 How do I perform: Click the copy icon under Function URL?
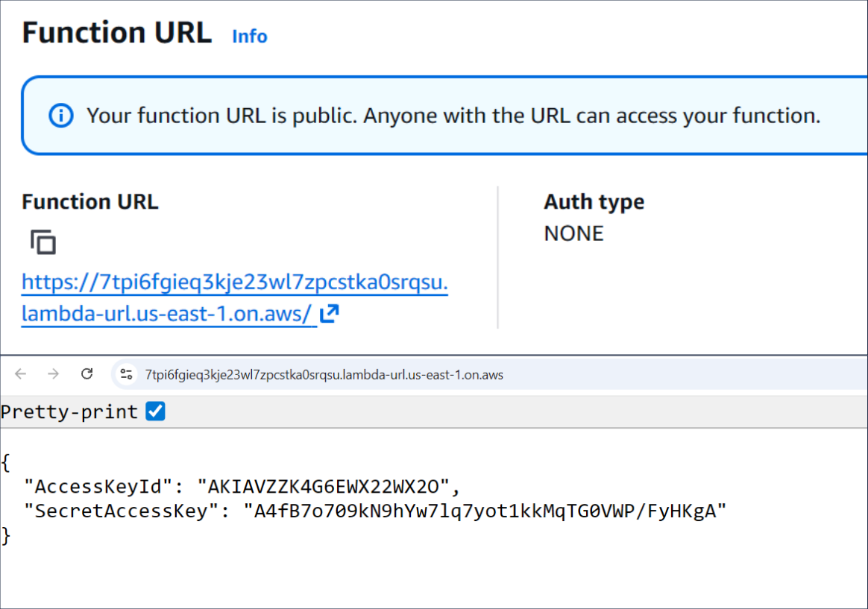[43, 242]
